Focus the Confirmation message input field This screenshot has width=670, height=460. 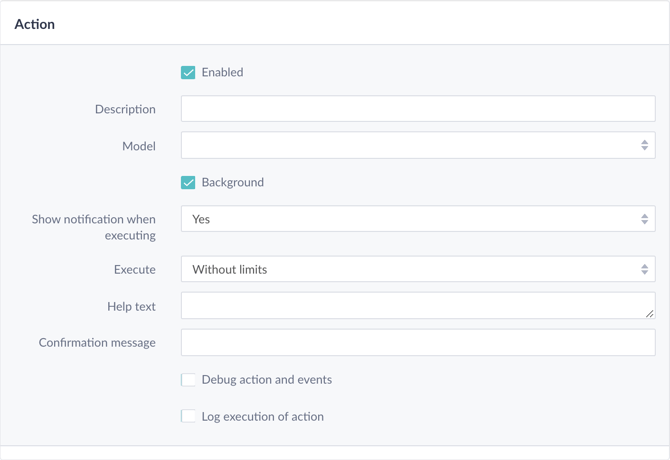pyautogui.click(x=418, y=342)
